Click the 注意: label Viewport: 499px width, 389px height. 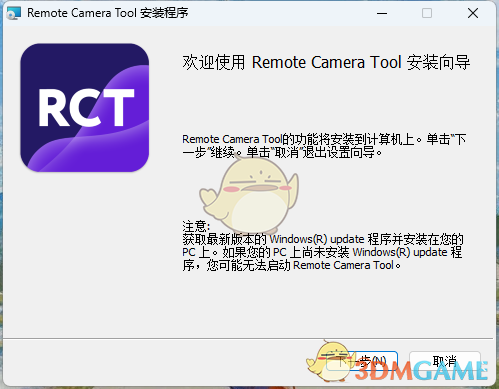[x=196, y=226]
